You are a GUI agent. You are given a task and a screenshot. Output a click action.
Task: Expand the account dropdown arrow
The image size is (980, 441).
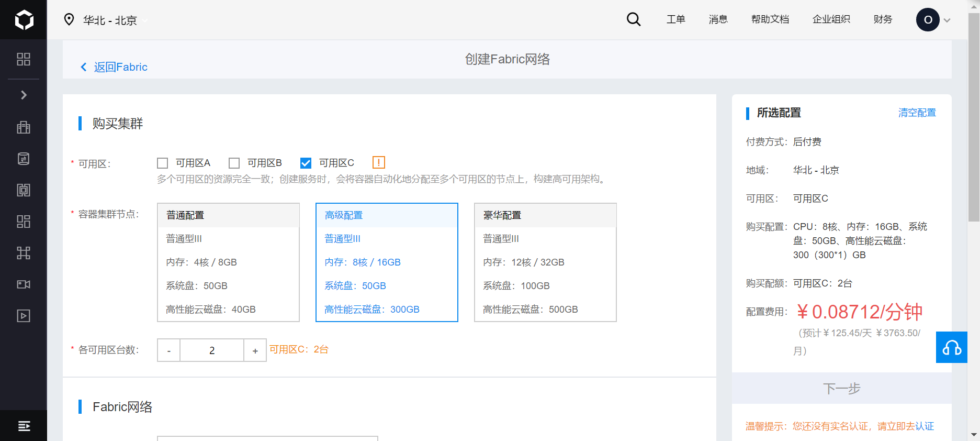point(947,20)
